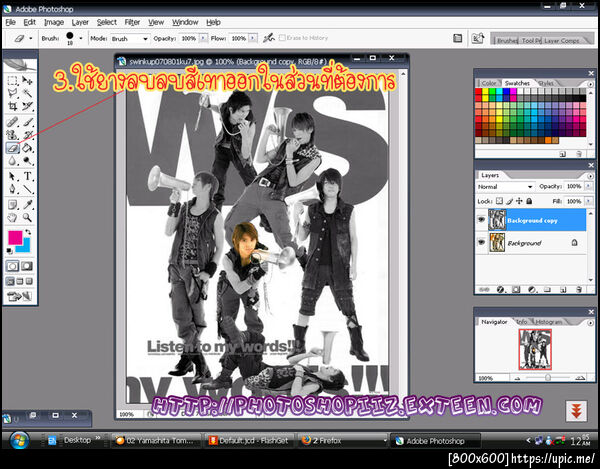
Task: Open the layer blend mode Normal dropdown
Action: pos(505,187)
